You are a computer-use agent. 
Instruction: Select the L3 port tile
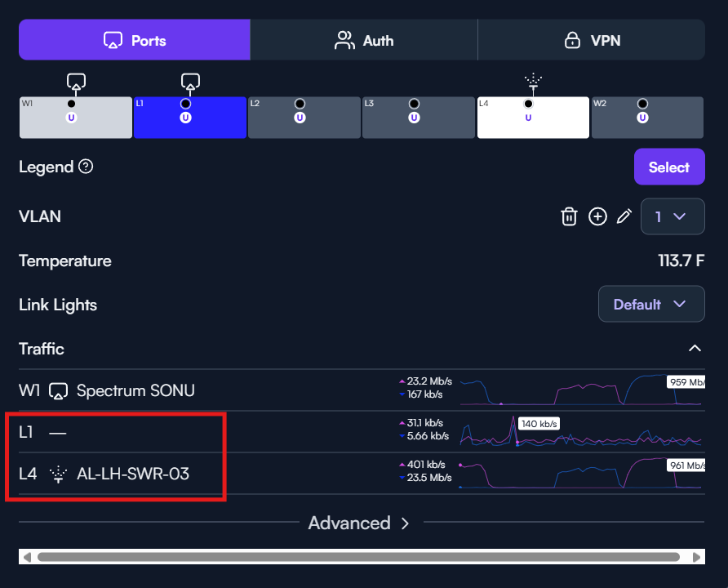419,118
